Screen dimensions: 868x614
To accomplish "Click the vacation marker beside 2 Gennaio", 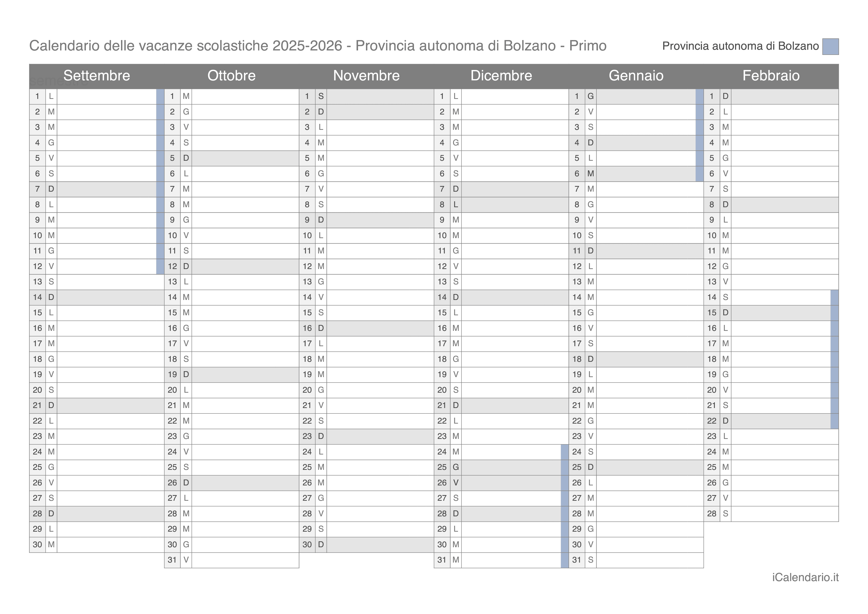I will pyautogui.click(x=700, y=112).
